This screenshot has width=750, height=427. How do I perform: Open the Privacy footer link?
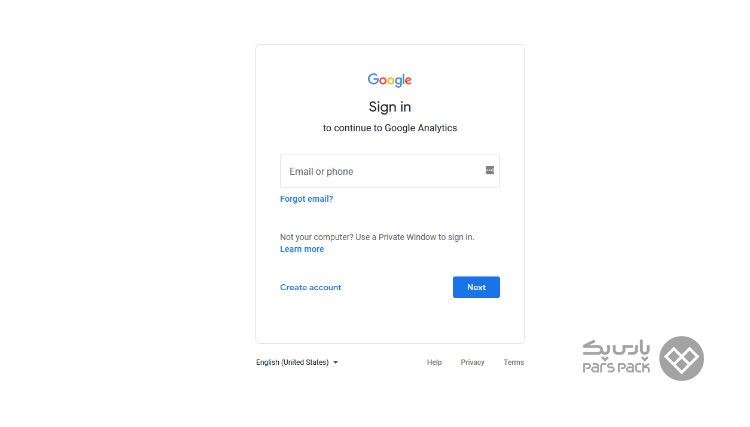point(473,362)
